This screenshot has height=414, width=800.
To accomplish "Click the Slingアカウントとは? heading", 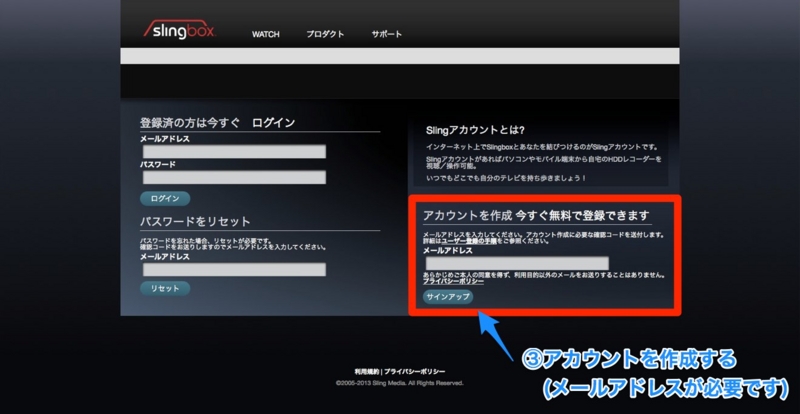I will [476, 131].
